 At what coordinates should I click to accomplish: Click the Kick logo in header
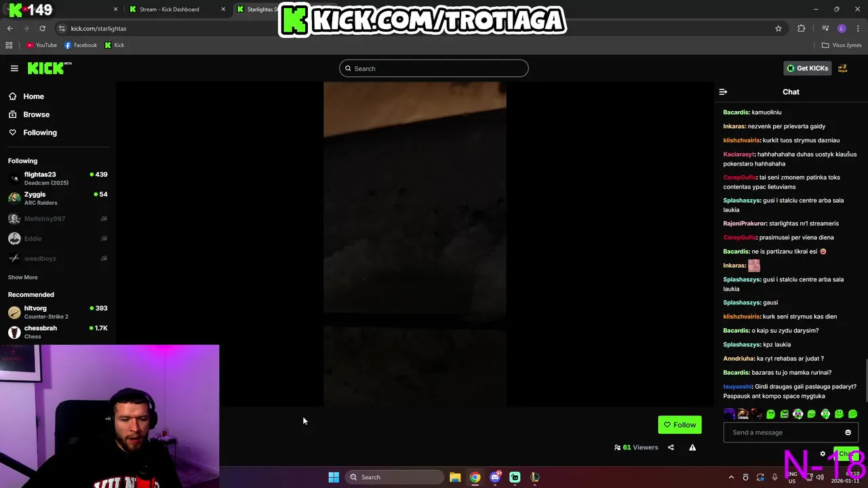pyautogui.click(x=50, y=68)
